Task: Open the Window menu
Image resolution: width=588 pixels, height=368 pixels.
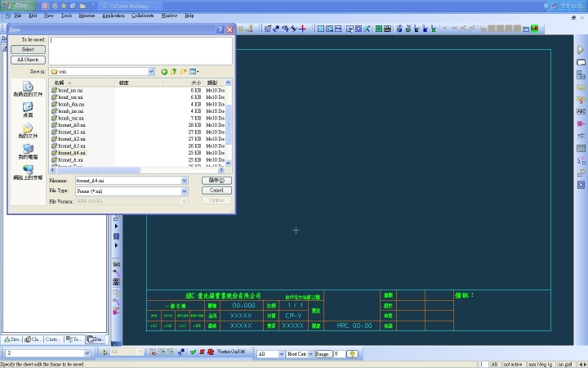Action: 169,16
